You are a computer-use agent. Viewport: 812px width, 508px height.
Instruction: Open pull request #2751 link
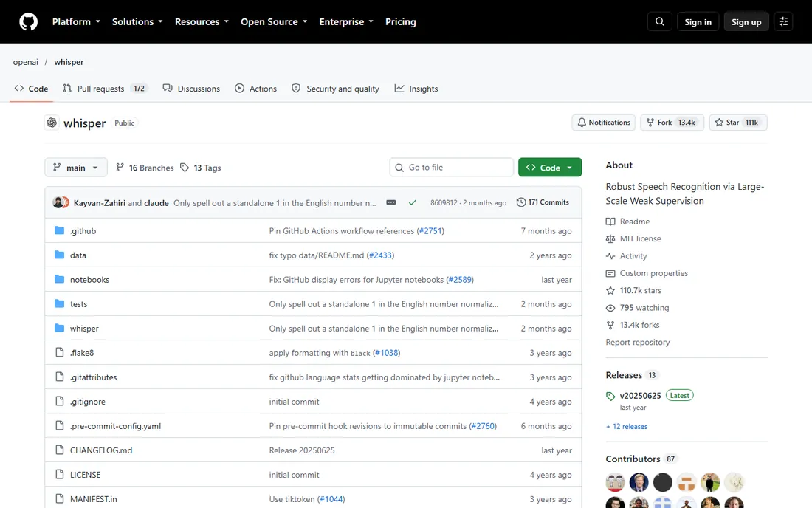point(431,231)
